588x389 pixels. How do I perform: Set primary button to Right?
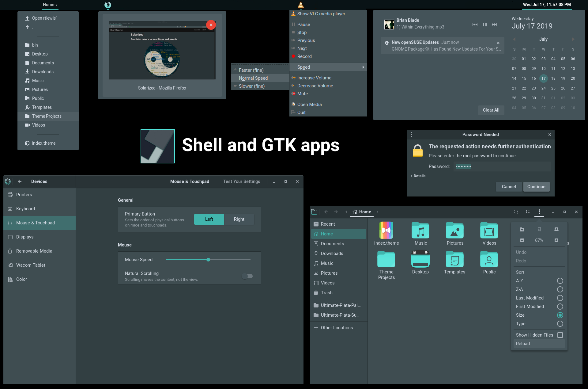pos(239,219)
